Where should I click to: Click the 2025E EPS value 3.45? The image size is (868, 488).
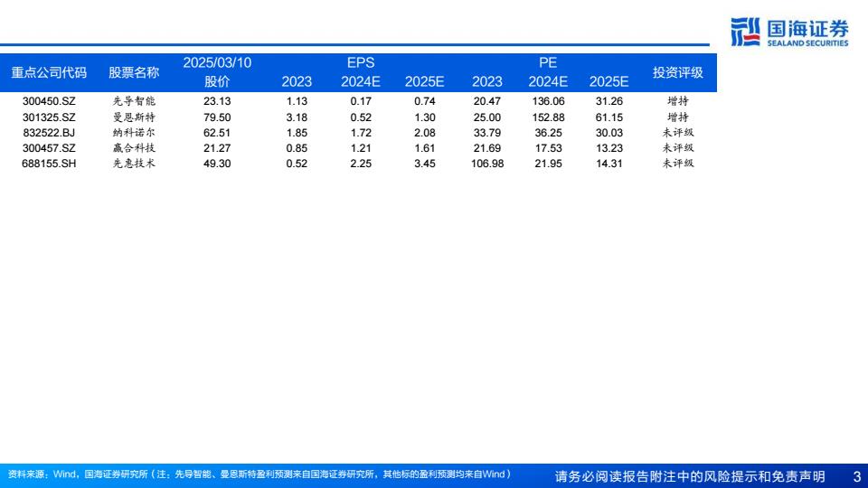425,164
